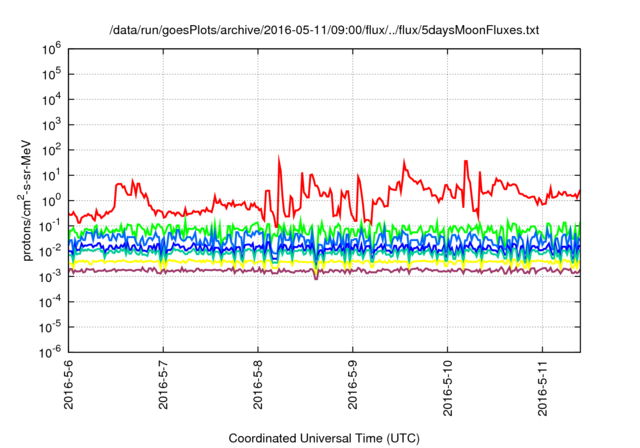Select the 2016-5-11 date tick label
The width and height of the screenshot is (640, 448).
(542, 388)
